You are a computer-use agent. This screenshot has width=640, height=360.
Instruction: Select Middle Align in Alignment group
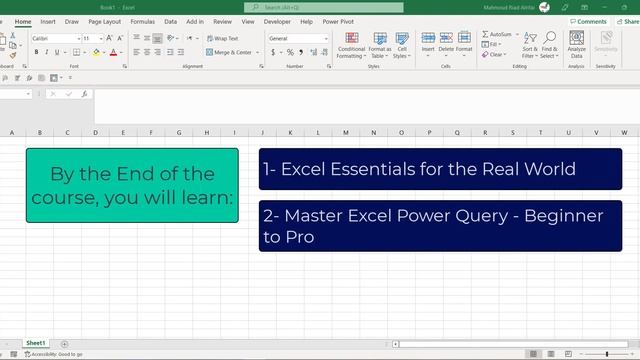[x=147, y=38]
